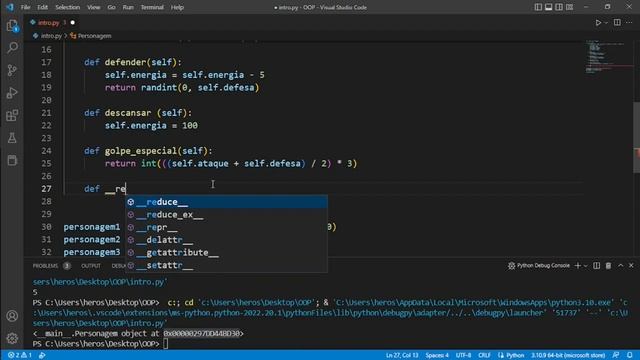Select __getattribute__ suggestion

(226, 252)
